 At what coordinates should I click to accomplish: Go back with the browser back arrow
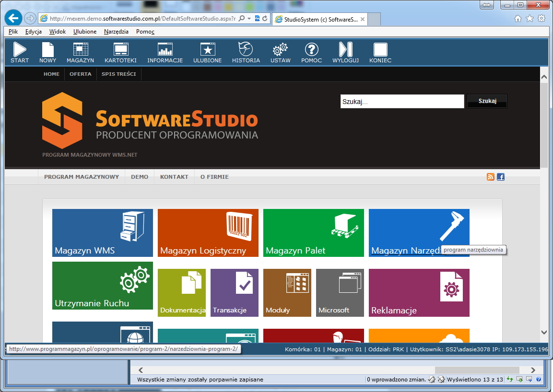click(x=13, y=18)
